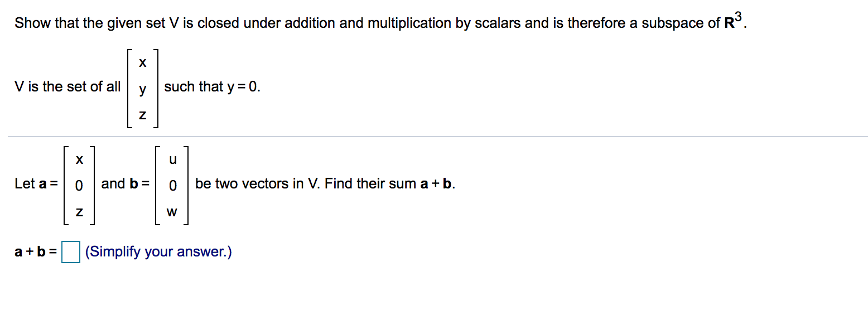Click the horizontal divider below the definition
The image size is (868, 320).
[x=438, y=136]
